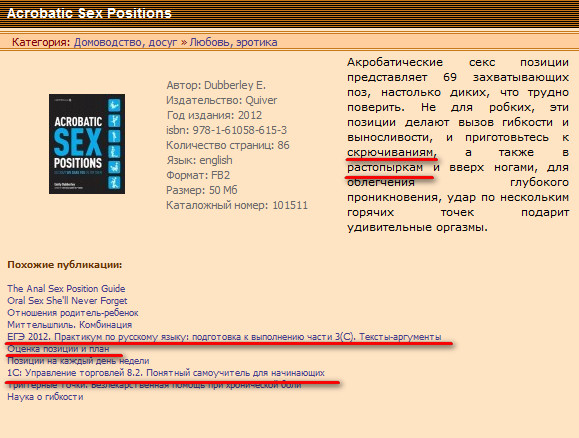Open Позиции на каждый день недели link
This screenshot has height=438, width=579.
click(x=78, y=361)
